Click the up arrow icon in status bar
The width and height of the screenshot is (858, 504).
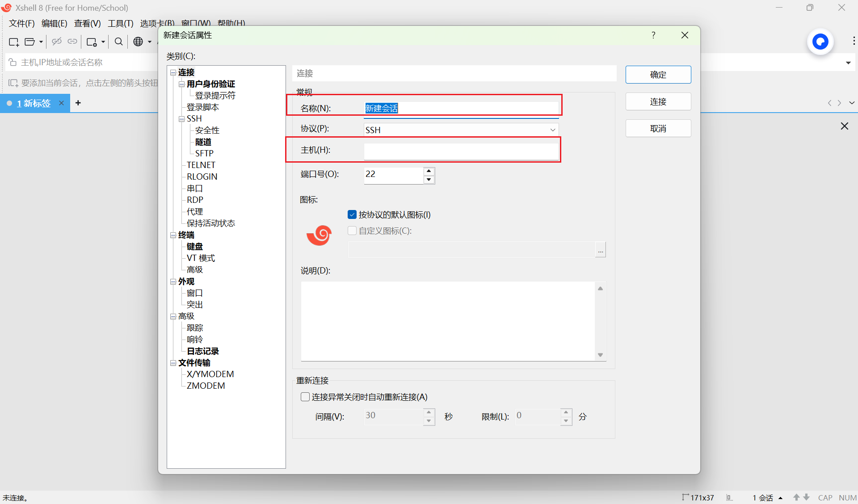pyautogui.click(x=796, y=497)
